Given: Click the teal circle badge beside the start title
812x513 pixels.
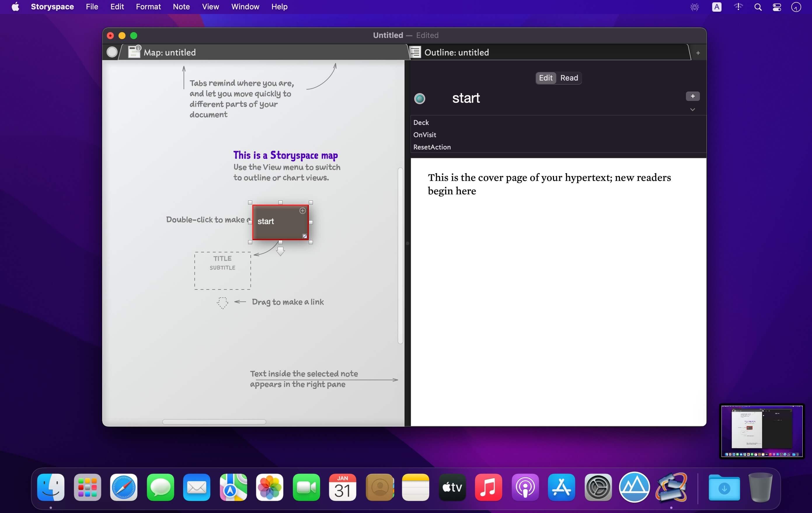Looking at the screenshot, I should click(419, 99).
